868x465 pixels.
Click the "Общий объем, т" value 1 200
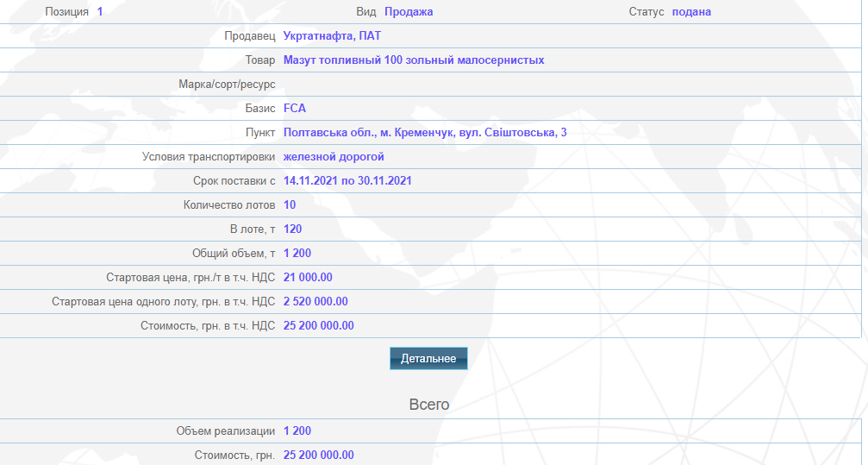click(297, 254)
